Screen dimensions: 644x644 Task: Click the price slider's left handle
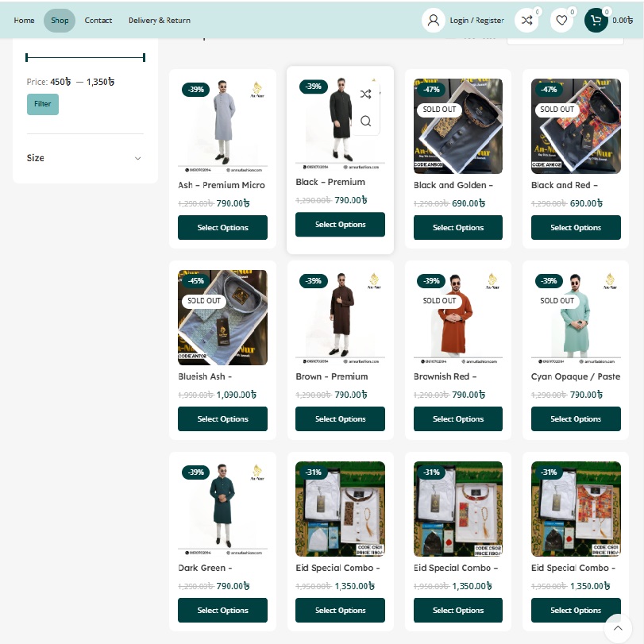pyautogui.click(x=27, y=57)
